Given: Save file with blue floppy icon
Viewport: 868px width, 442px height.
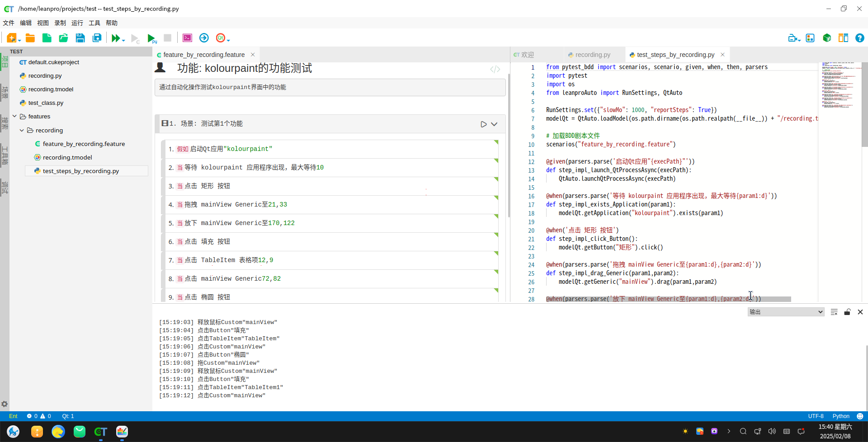Looking at the screenshot, I should click(x=80, y=38).
